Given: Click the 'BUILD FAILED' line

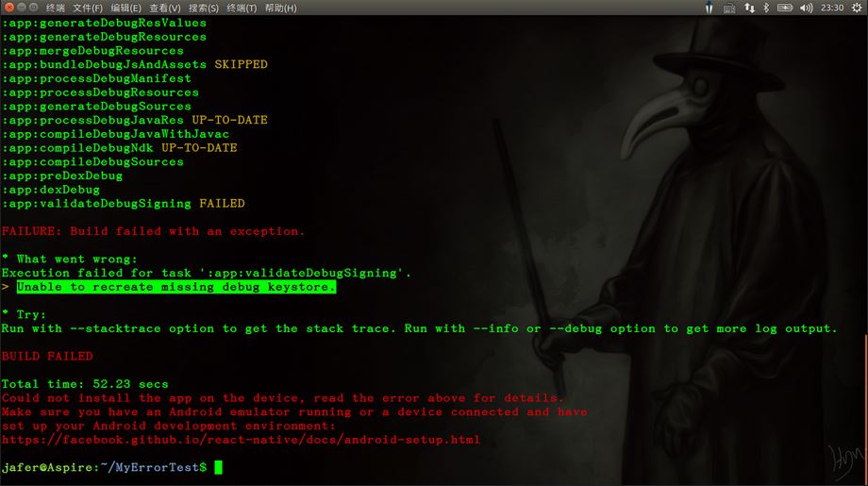Looking at the screenshot, I should click(x=47, y=356).
